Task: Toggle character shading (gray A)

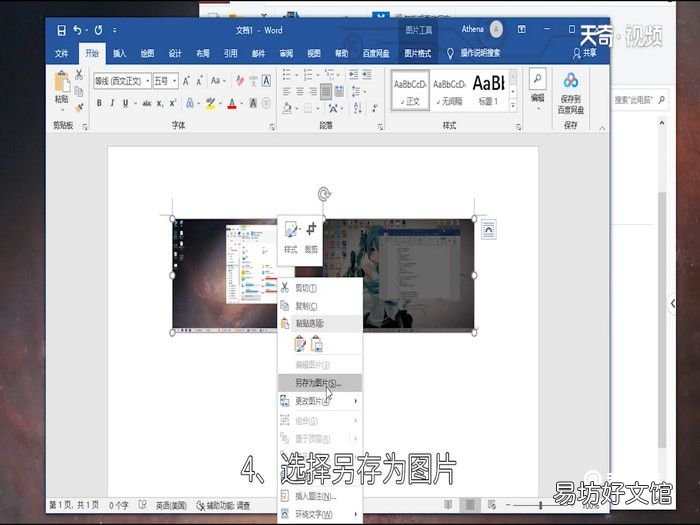Action: 253,104
